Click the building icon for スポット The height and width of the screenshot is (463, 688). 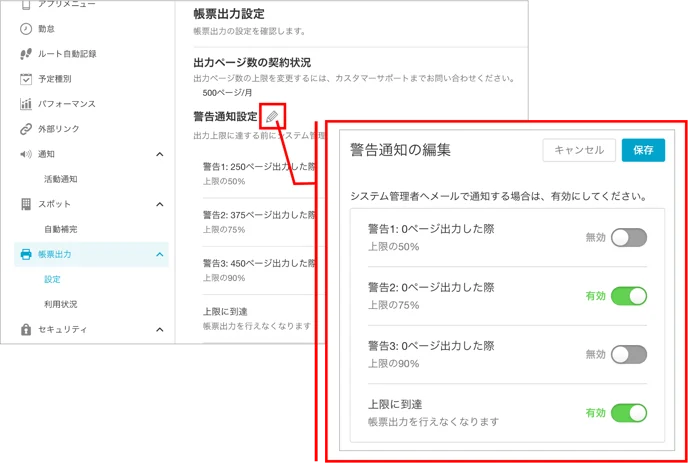pos(26,204)
